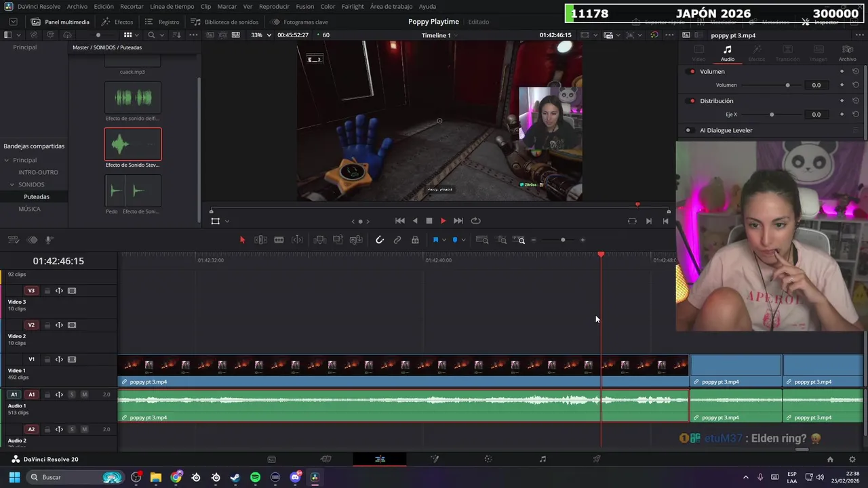Viewport: 868px width, 488px height.
Task: Adjust the Eje X distribution slider
Action: coord(772,115)
